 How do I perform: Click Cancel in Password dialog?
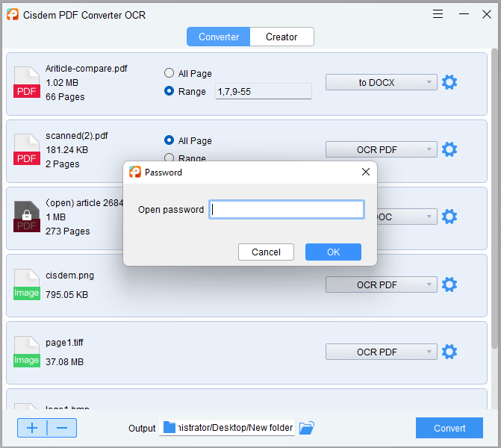click(266, 252)
